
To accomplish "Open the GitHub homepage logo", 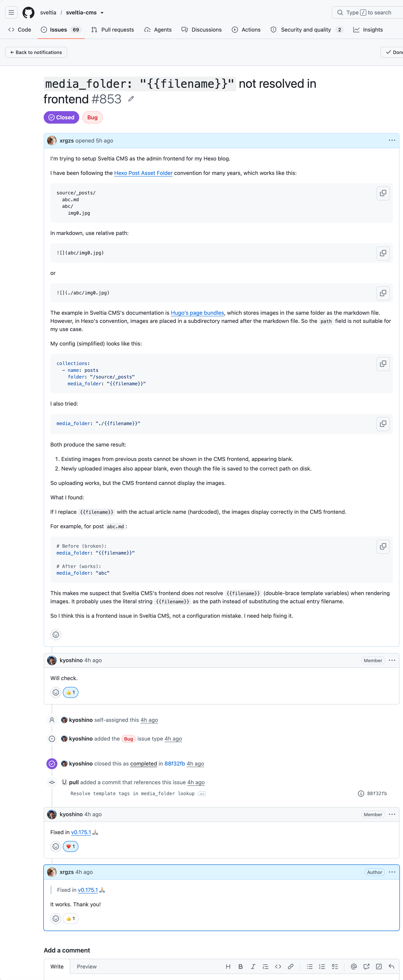I will coord(28,12).
